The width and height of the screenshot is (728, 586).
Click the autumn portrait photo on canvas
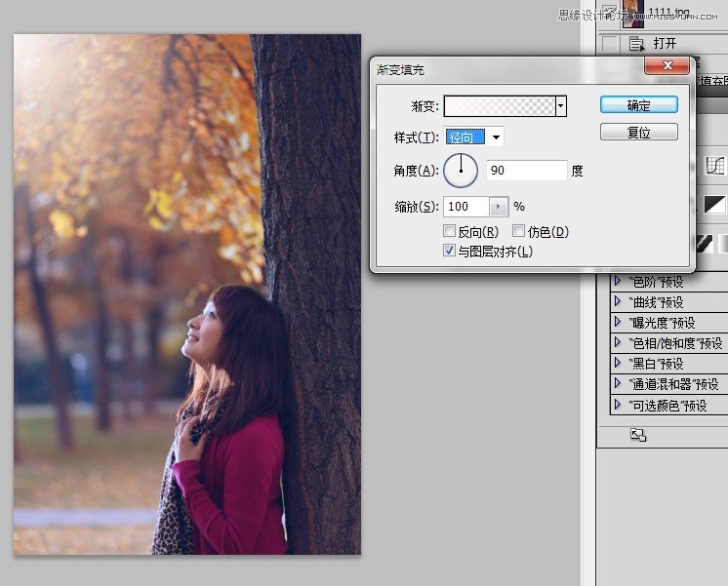point(187,294)
